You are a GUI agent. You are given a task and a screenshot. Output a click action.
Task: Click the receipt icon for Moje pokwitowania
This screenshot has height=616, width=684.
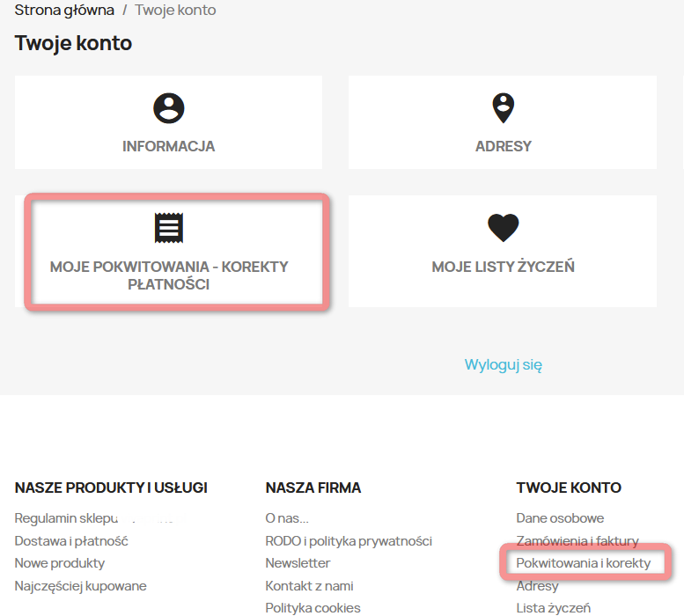[168, 228]
